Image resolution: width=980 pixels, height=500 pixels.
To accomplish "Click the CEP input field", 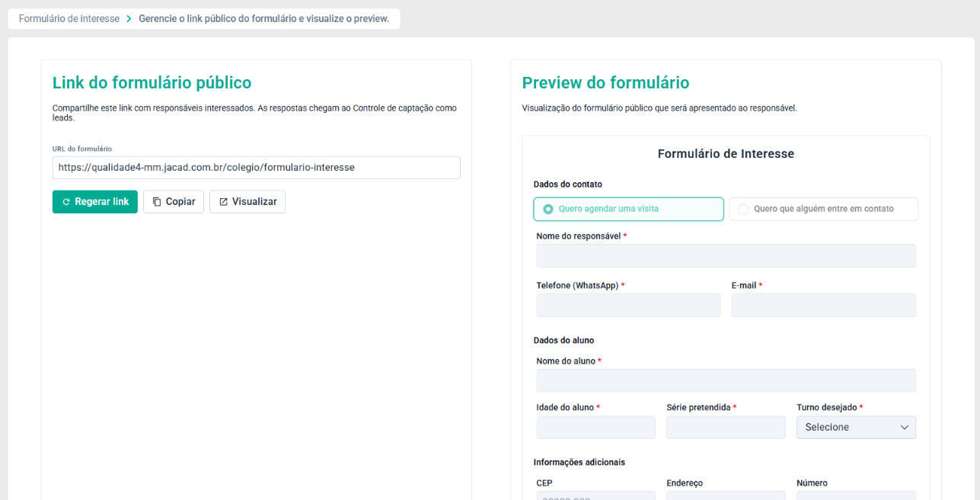I will click(596, 496).
